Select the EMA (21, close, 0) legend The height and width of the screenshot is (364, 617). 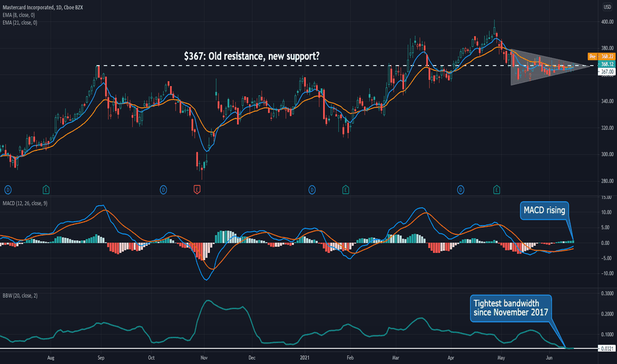(x=20, y=23)
